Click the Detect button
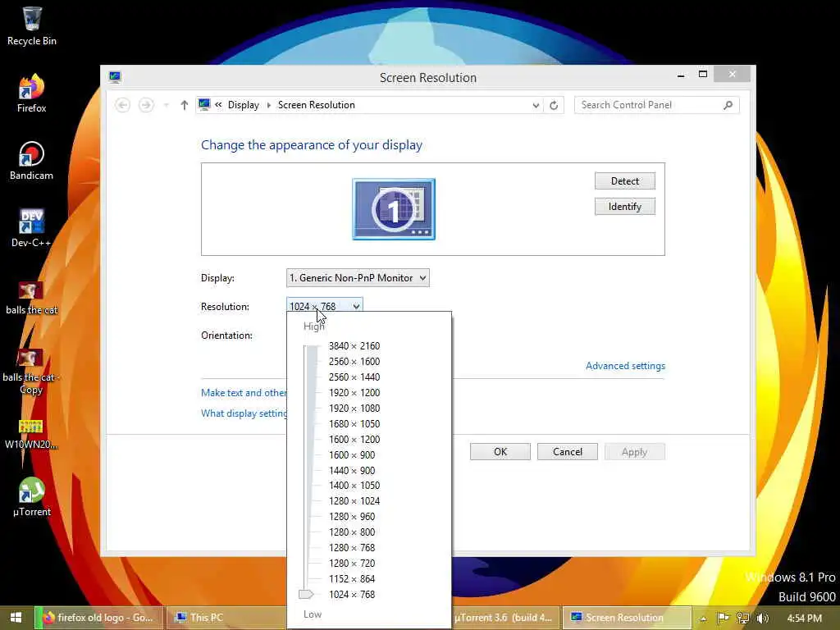 tap(624, 181)
